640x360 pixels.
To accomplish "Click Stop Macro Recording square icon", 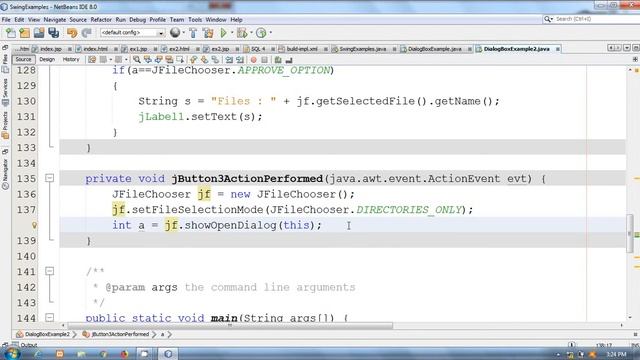I will [264, 60].
